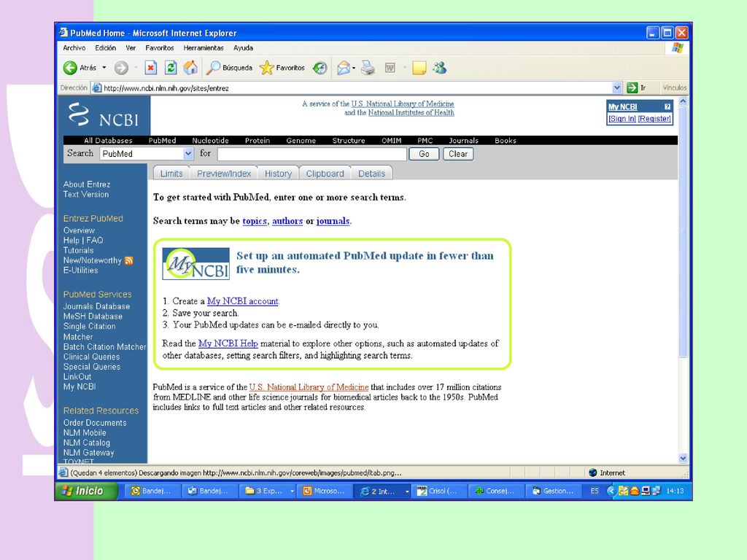The height and width of the screenshot is (560, 747).
Task: Select Nucleotide in the database bar
Action: tap(211, 141)
